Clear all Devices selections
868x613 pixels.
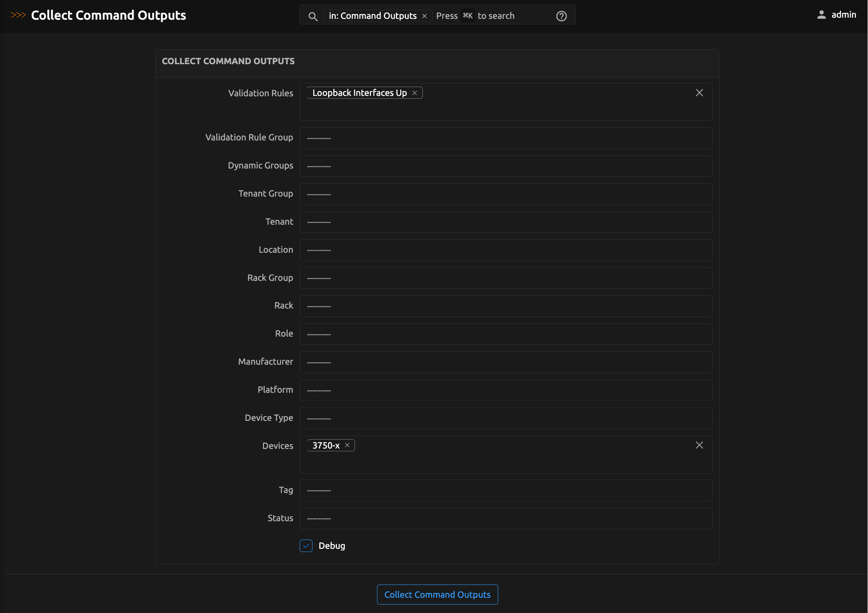(x=699, y=445)
